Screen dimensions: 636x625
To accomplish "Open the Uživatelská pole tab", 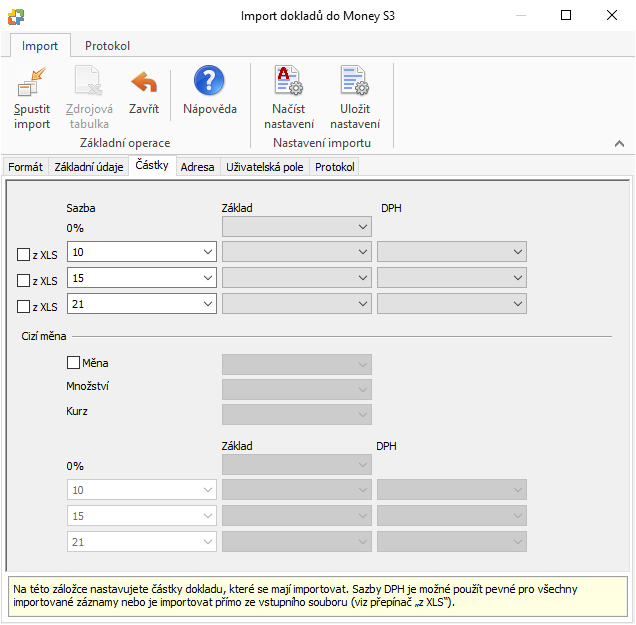I will coord(264,167).
